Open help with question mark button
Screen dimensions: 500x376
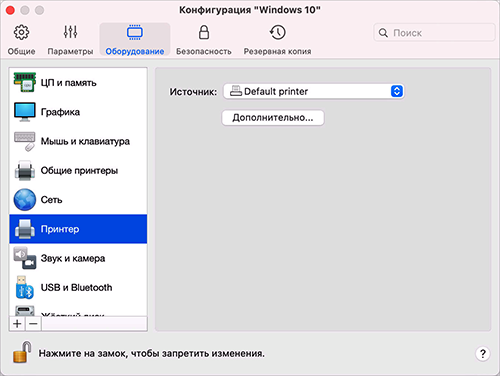point(482,353)
